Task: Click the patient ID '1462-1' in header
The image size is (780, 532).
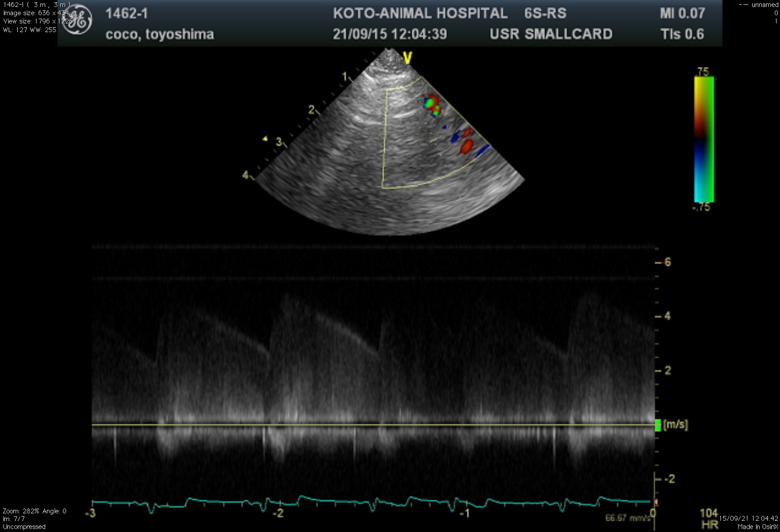Action: pyautogui.click(x=127, y=13)
